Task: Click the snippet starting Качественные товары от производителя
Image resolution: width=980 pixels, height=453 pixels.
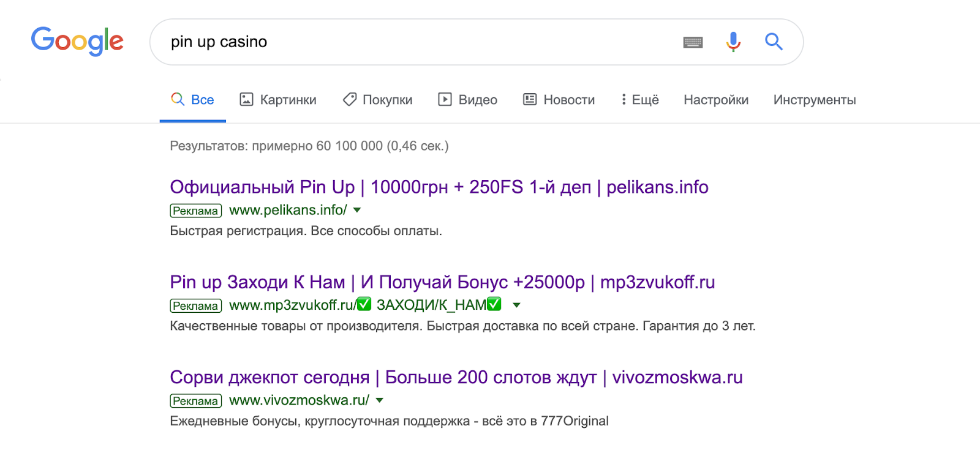Action: coord(462,326)
